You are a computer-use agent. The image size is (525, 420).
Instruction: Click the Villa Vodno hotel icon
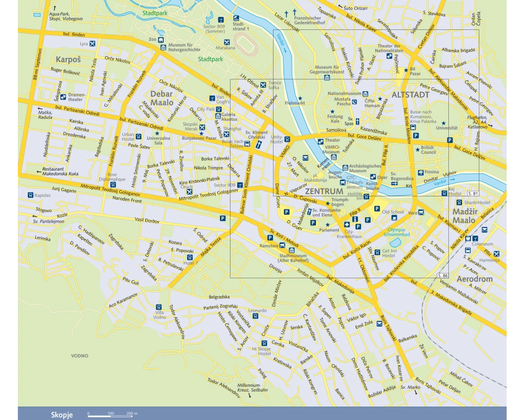click(158, 307)
